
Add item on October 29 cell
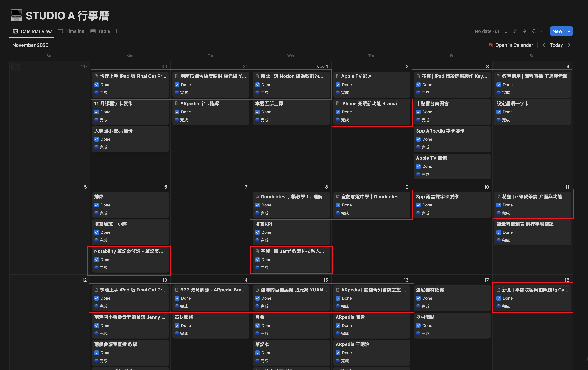16,67
